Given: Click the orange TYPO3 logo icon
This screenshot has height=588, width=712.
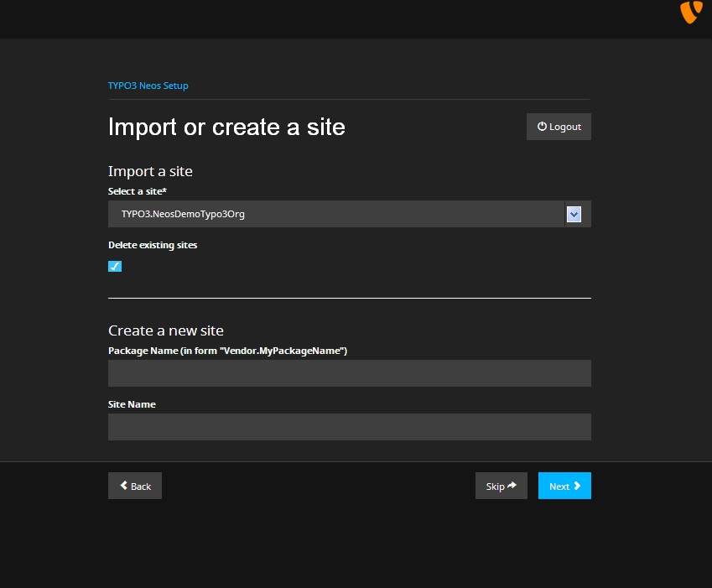Looking at the screenshot, I should 691,12.
